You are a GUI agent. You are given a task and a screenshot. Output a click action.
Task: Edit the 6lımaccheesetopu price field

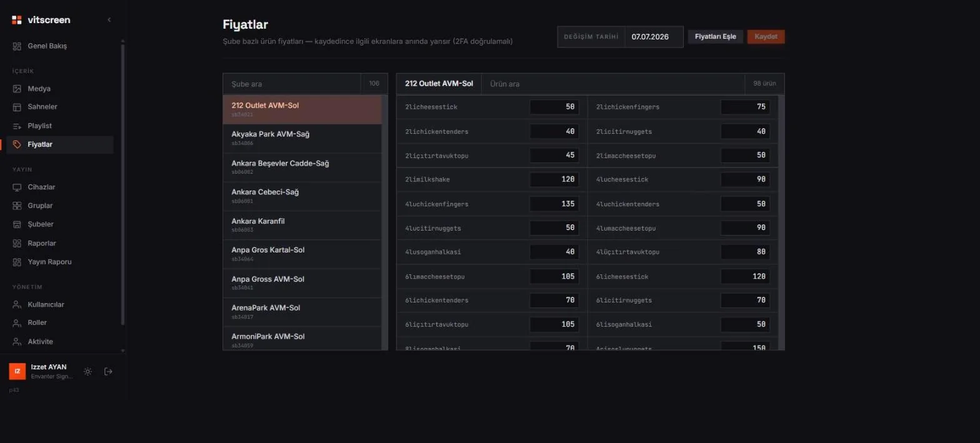tap(554, 276)
